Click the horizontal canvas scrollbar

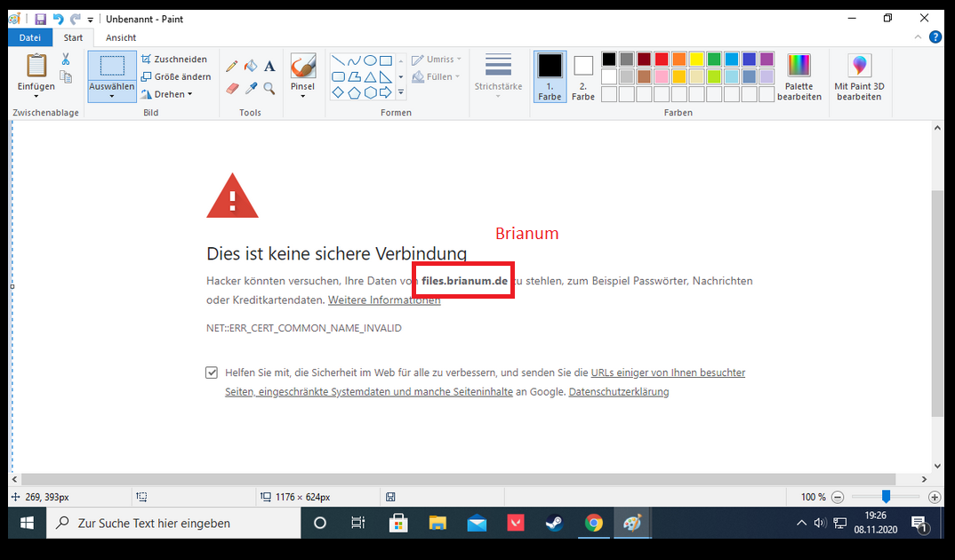click(x=459, y=479)
